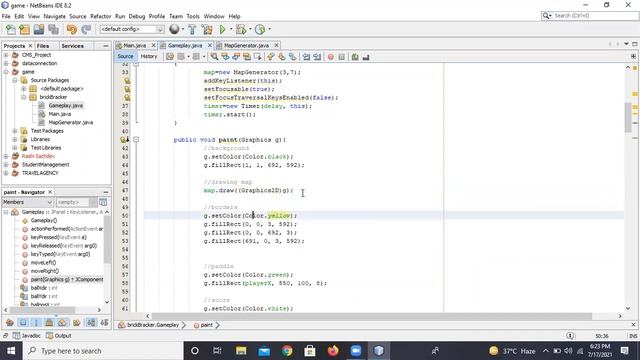Screen dimensions: 640x360
Task: Click the Redo arrow icon
Action: point(86,29)
